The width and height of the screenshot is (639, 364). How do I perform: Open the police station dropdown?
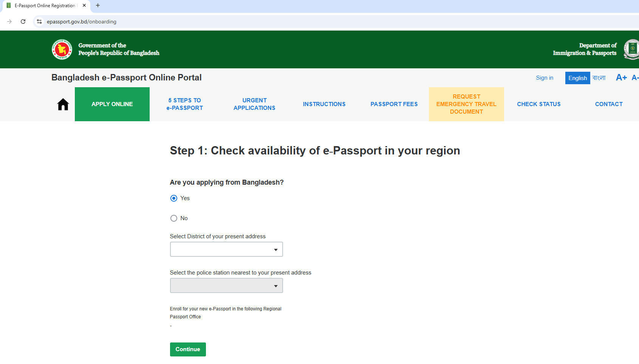click(x=226, y=285)
